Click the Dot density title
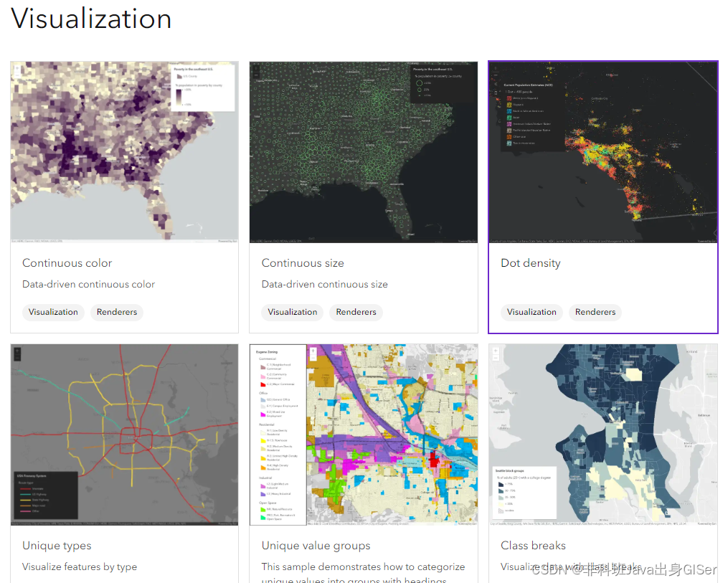 pyautogui.click(x=531, y=263)
